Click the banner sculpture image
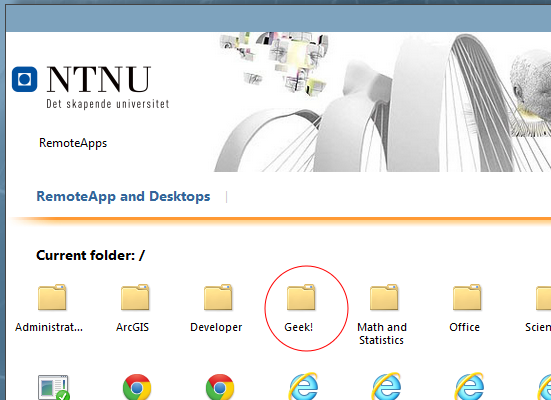The image size is (551, 400). pos(382,102)
